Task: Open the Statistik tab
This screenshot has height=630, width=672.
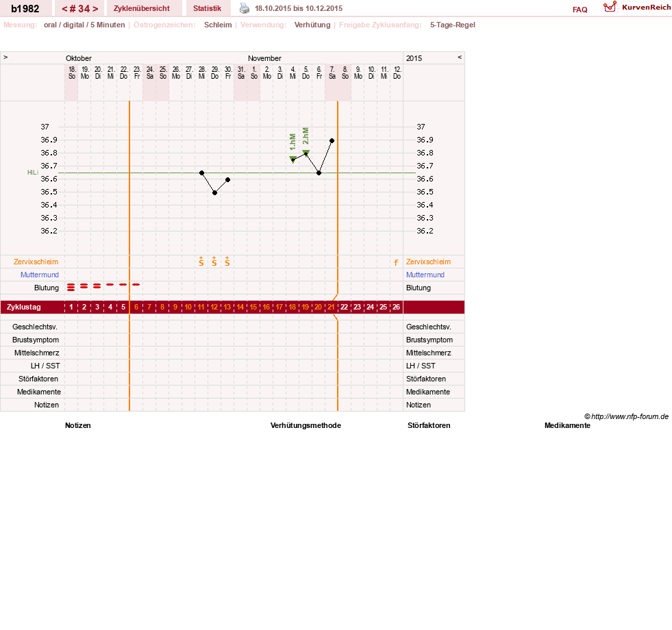Action: point(207,9)
